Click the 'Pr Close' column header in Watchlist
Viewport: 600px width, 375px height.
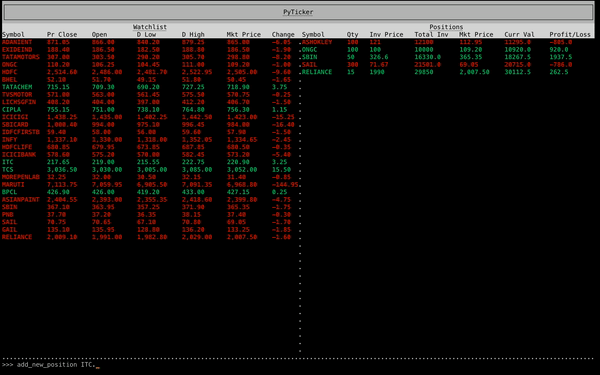point(62,34)
